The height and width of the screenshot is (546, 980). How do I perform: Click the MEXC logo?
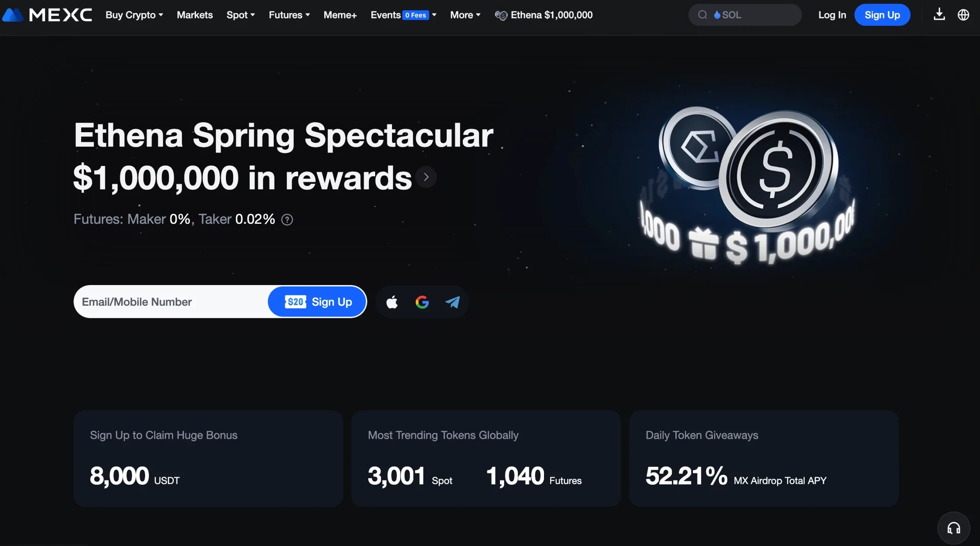coord(47,15)
